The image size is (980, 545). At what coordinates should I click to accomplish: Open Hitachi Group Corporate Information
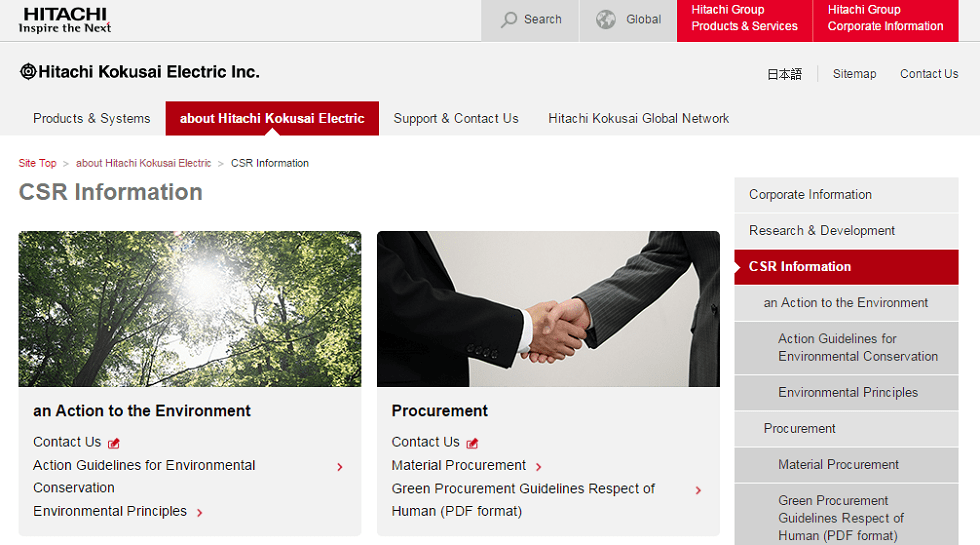tap(885, 19)
